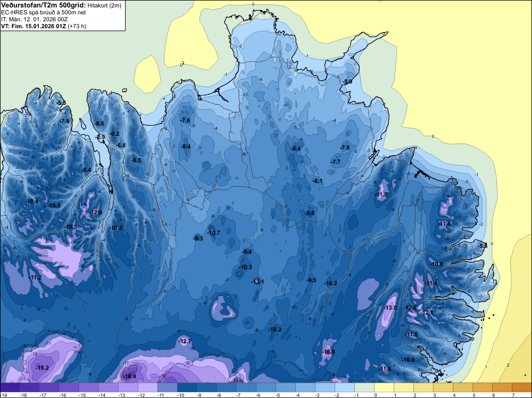Image resolution: width=532 pixels, height=398 pixels.
Task: Click the -9.5 temperature label
Action: 311,280
